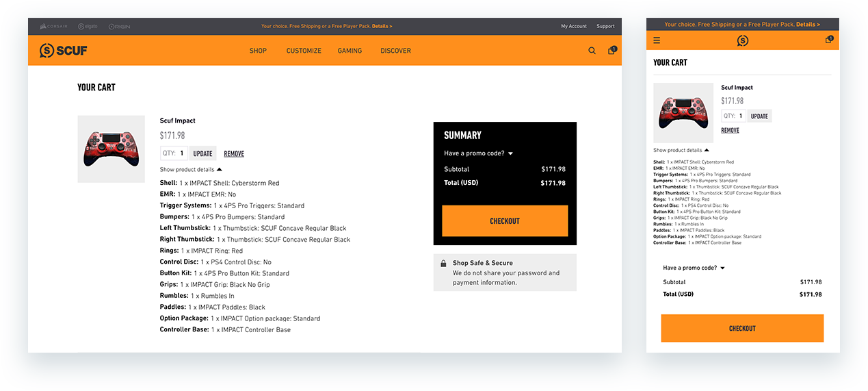Open the Gaming menu item
The image size is (868, 391).
coord(350,51)
